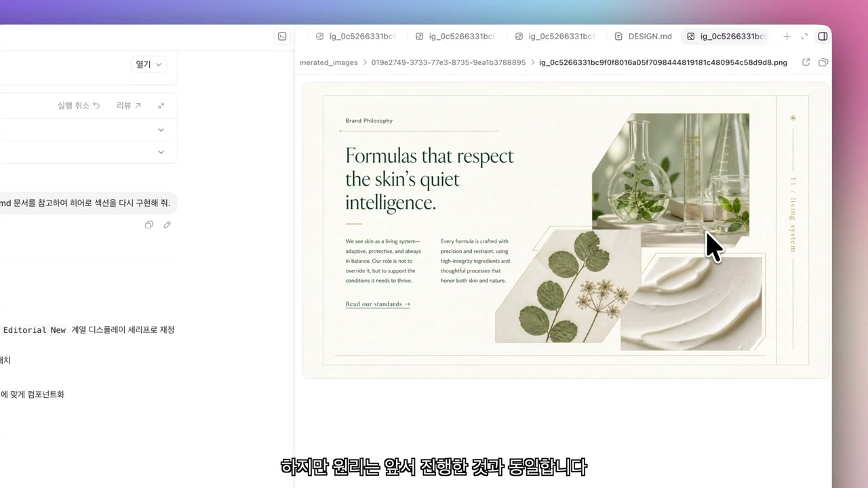The width and height of the screenshot is (868, 488).
Task: Toggle the side panel layout icon
Action: click(823, 37)
